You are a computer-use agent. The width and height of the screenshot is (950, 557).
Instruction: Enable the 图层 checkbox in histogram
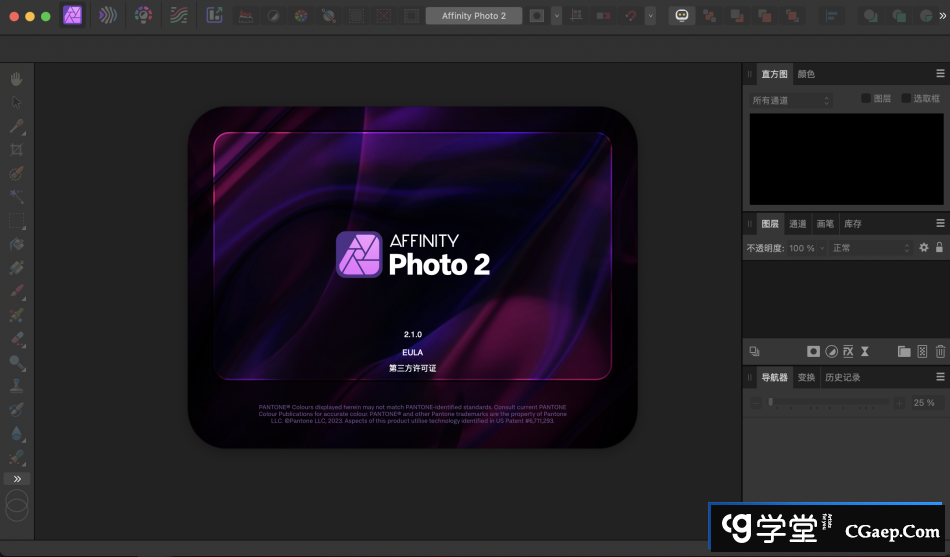point(867,98)
